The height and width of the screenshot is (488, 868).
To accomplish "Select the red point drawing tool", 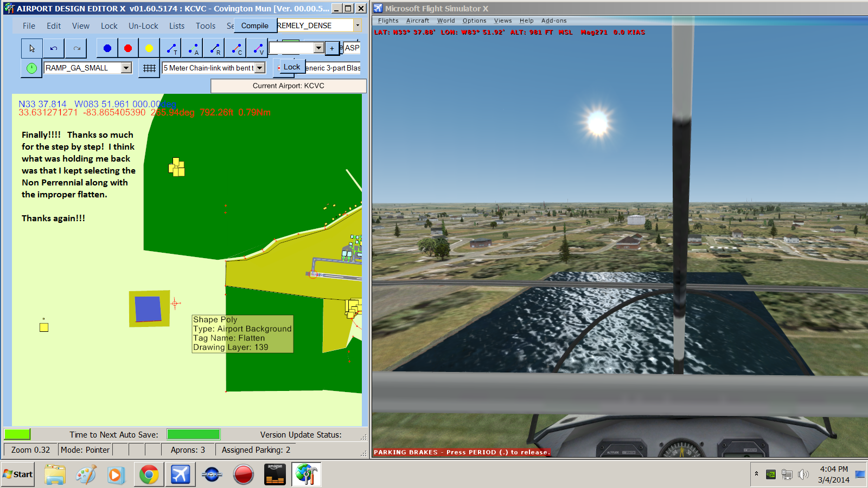I will (127, 48).
